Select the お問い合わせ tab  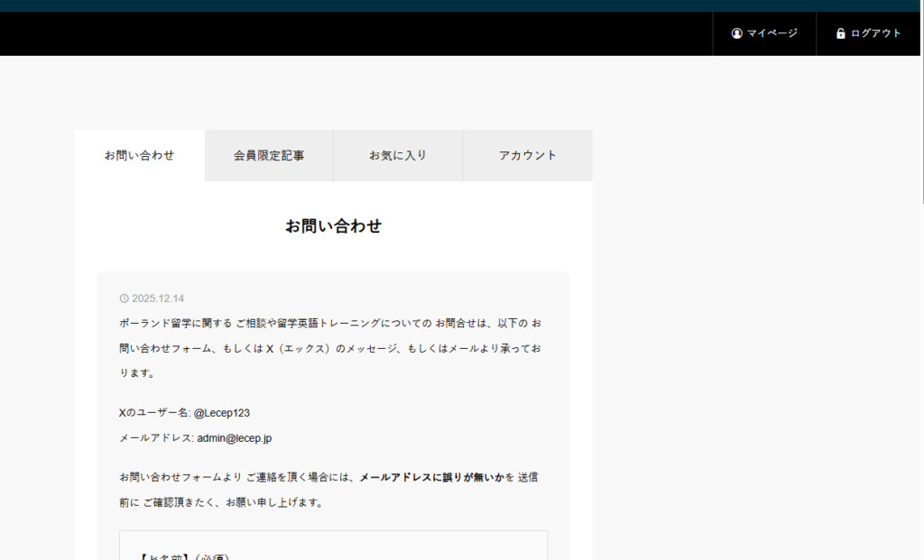click(139, 155)
